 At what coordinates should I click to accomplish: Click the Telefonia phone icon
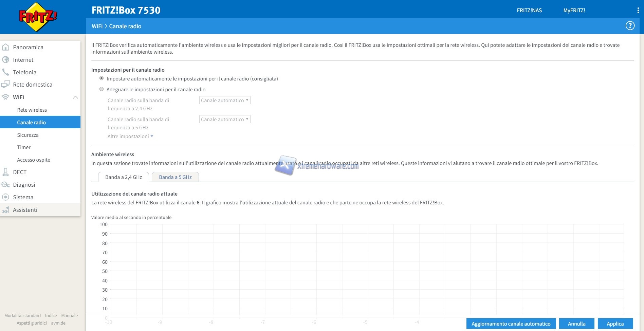[x=5, y=72]
